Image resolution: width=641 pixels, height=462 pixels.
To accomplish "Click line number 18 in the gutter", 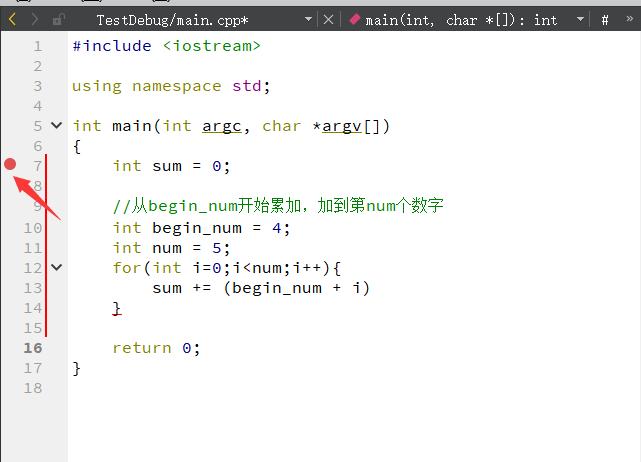I will point(33,388).
